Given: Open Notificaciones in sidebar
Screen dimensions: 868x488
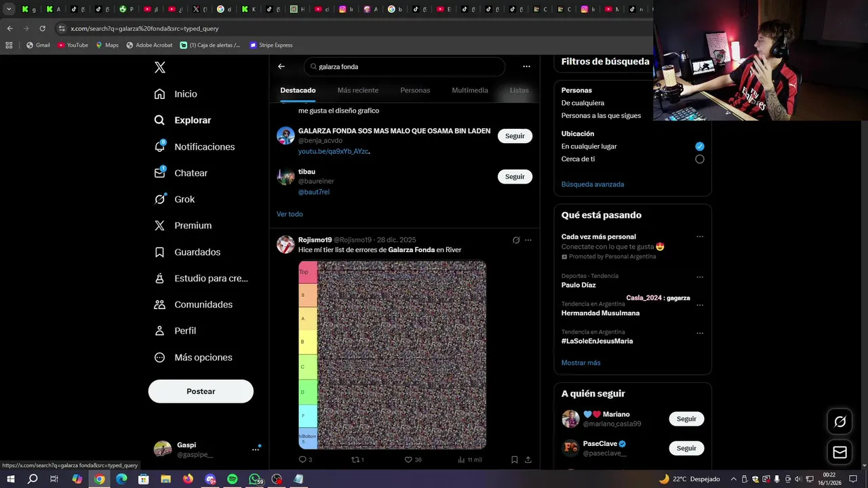Looking at the screenshot, I should pos(194,146).
